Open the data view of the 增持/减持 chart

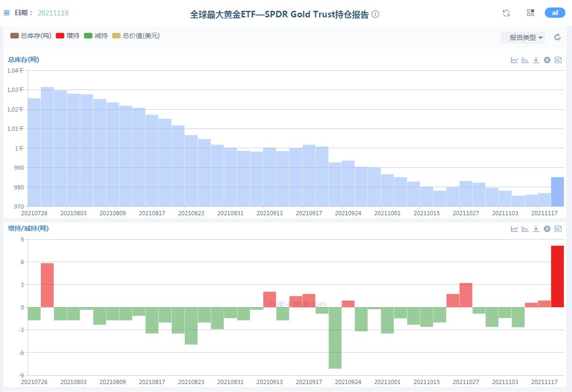(558, 229)
